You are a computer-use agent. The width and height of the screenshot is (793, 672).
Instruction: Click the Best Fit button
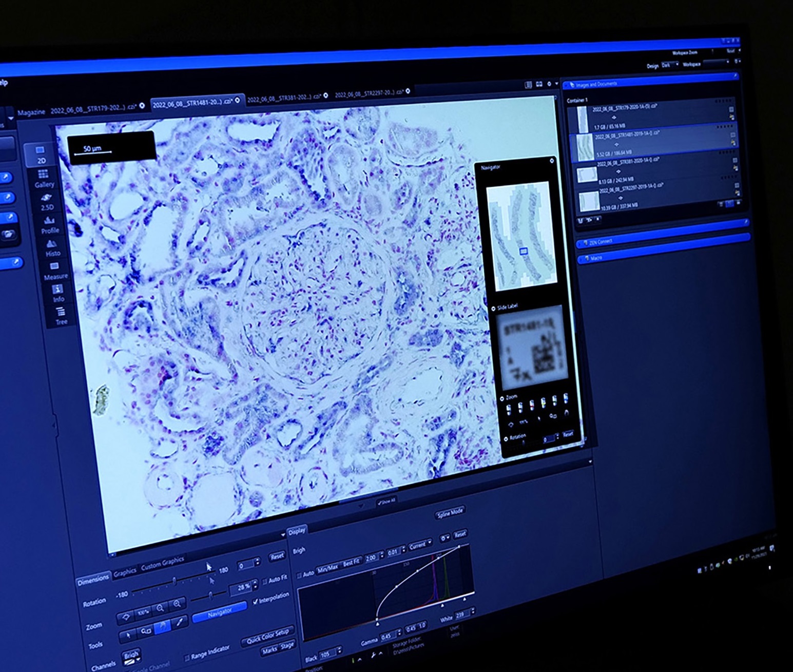[351, 563]
